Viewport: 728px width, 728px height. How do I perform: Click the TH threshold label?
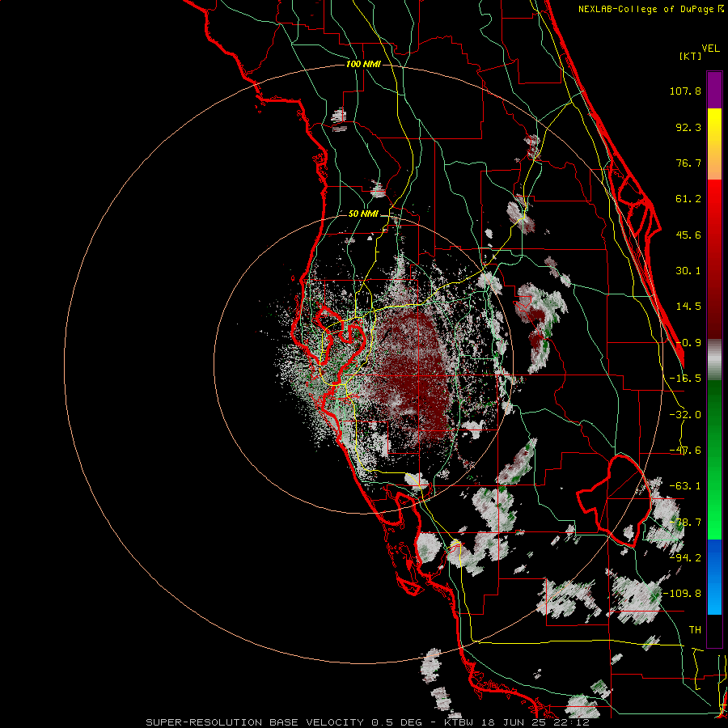[x=695, y=630]
